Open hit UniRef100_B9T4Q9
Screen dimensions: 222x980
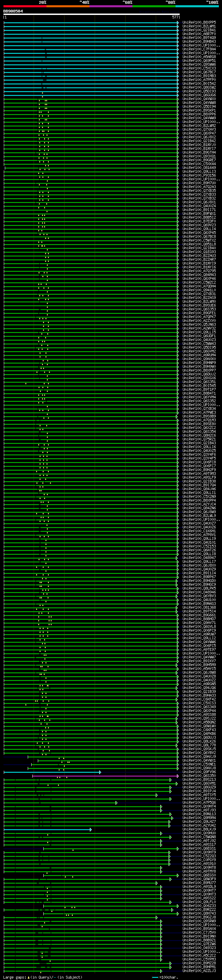[199, 38]
